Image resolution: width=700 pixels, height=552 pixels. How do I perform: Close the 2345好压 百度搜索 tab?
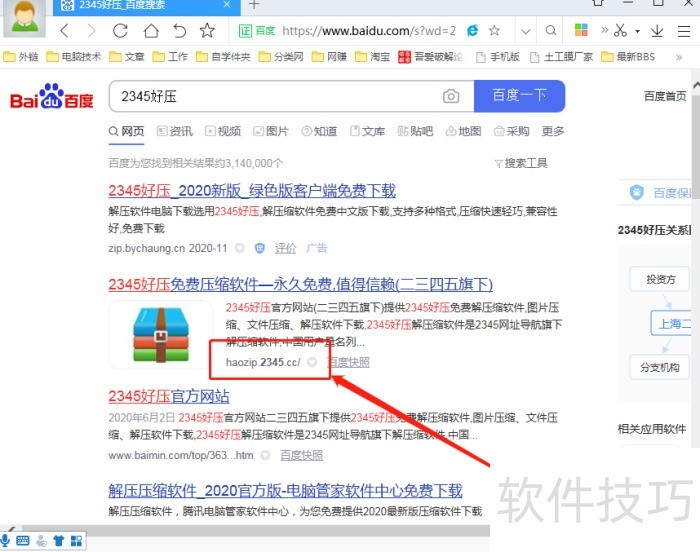click(226, 4)
